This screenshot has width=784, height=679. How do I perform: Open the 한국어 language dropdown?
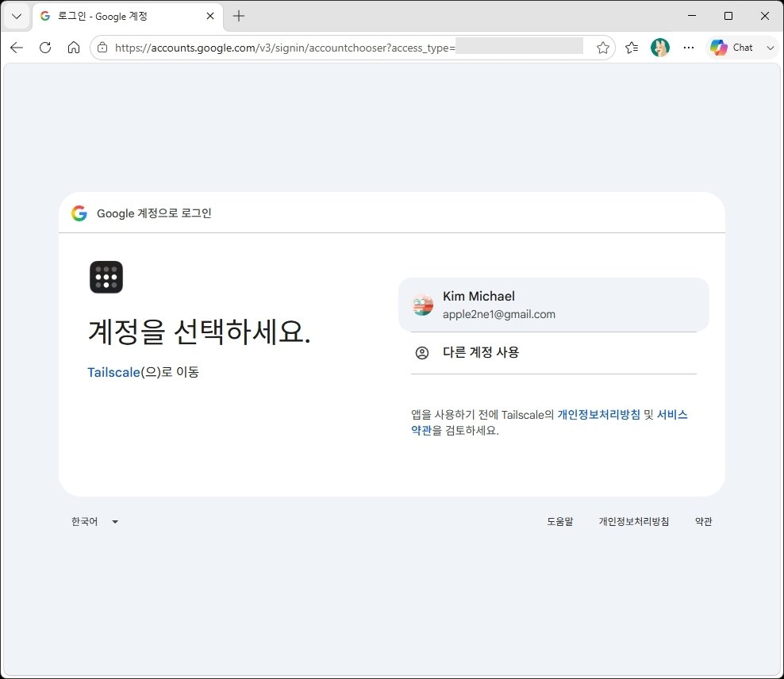[x=94, y=522]
